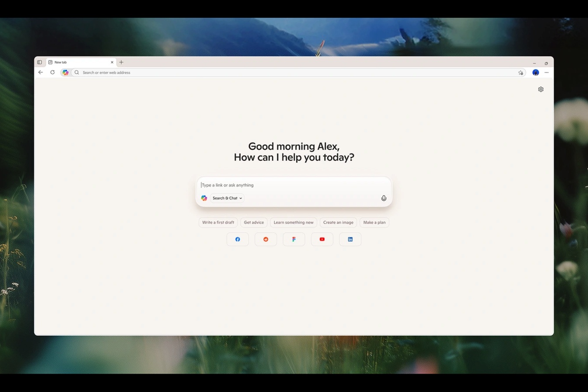
Task: Start voice input with microphone icon
Action: coord(384,198)
